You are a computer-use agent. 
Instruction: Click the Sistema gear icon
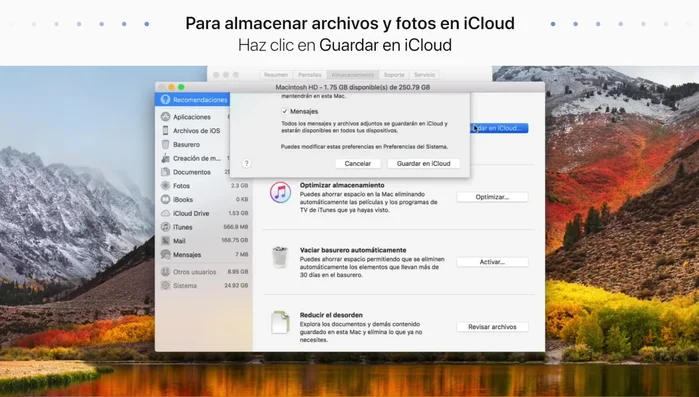[x=165, y=285]
